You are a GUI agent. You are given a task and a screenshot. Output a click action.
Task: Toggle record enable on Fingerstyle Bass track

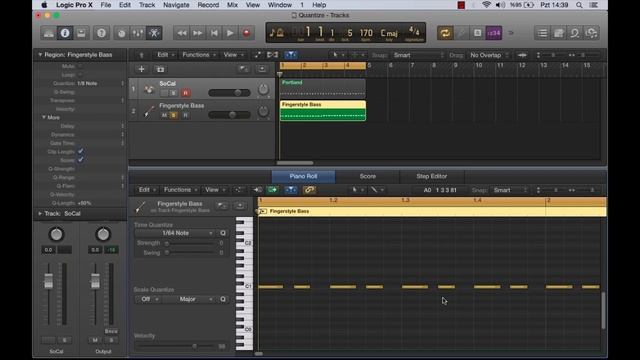point(185,116)
